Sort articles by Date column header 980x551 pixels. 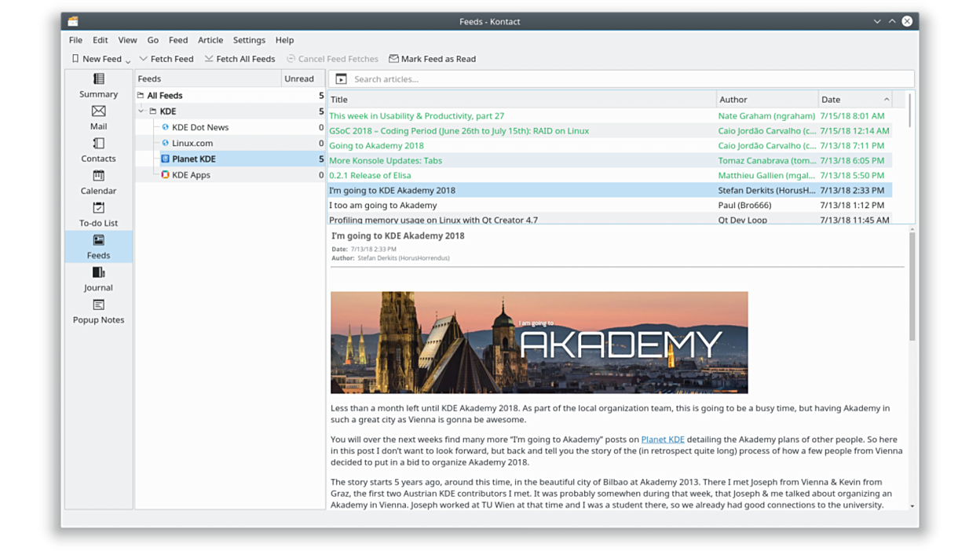coord(852,100)
